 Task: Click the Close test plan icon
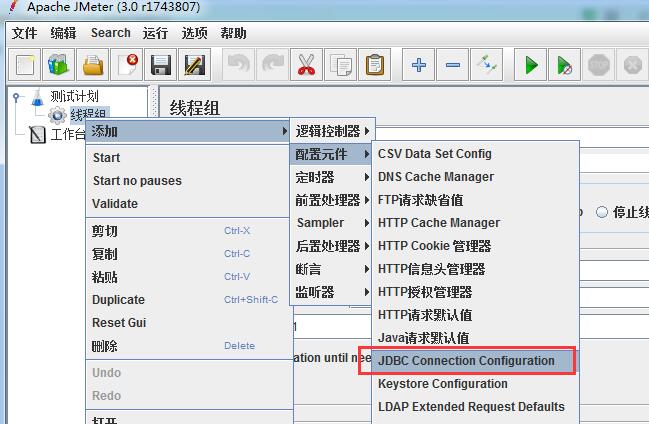127,65
